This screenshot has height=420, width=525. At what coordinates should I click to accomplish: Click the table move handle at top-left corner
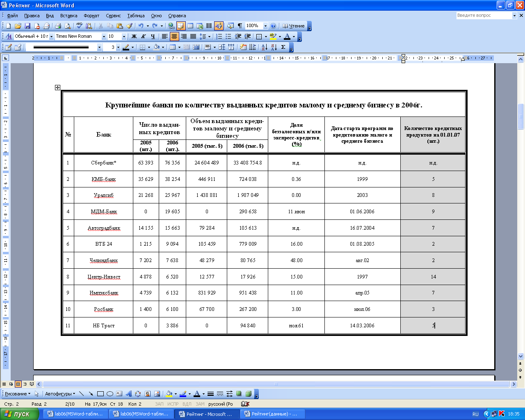coord(57,87)
